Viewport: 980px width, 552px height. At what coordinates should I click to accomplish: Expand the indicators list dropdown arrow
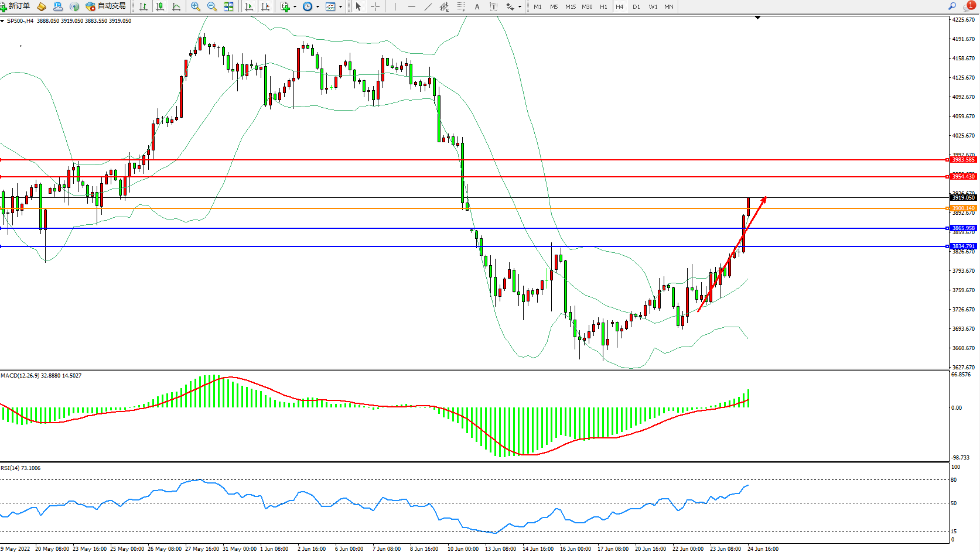[x=295, y=7]
